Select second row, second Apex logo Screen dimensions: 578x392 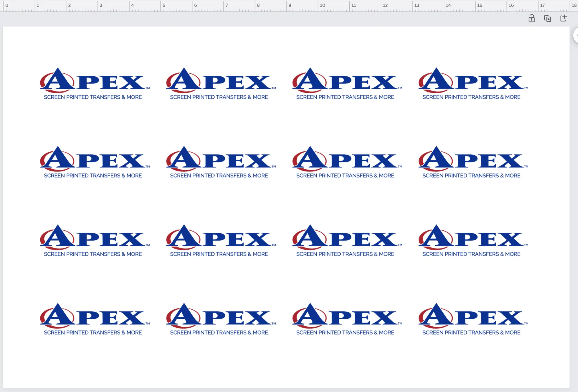click(x=221, y=162)
